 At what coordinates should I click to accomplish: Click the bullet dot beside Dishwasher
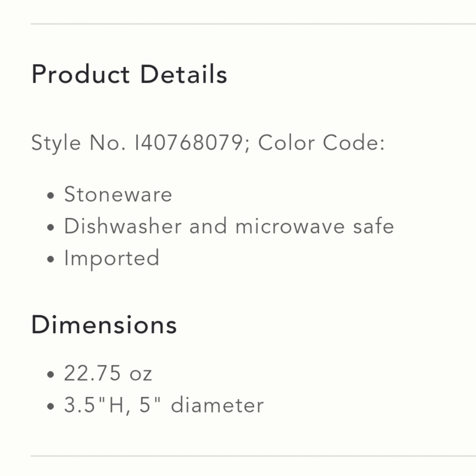(x=51, y=228)
